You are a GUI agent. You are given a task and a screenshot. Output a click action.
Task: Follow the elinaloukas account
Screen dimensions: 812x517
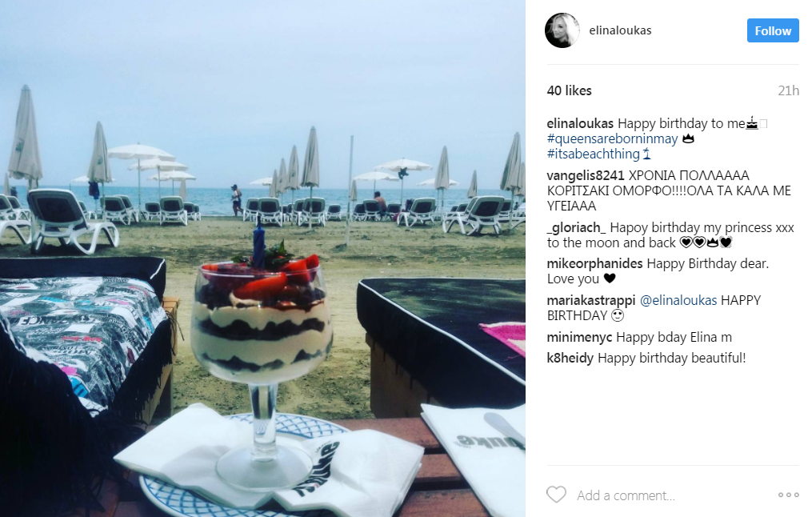click(773, 30)
